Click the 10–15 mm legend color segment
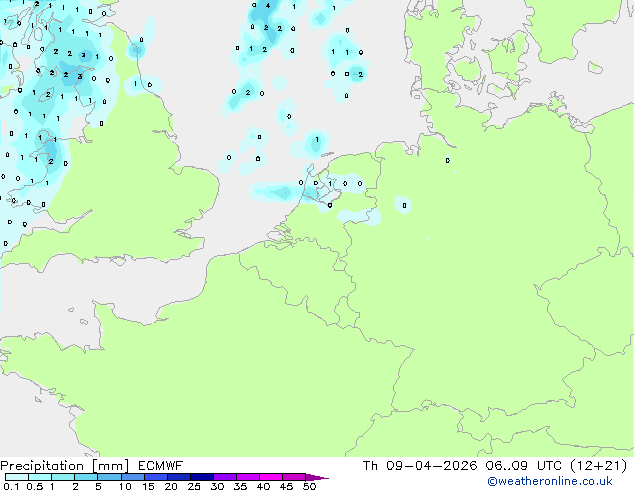 (x=133, y=477)
